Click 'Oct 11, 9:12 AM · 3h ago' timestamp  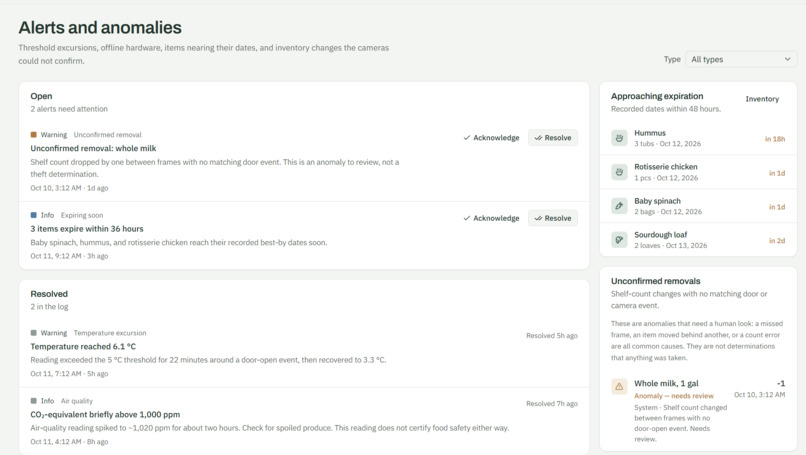point(69,256)
